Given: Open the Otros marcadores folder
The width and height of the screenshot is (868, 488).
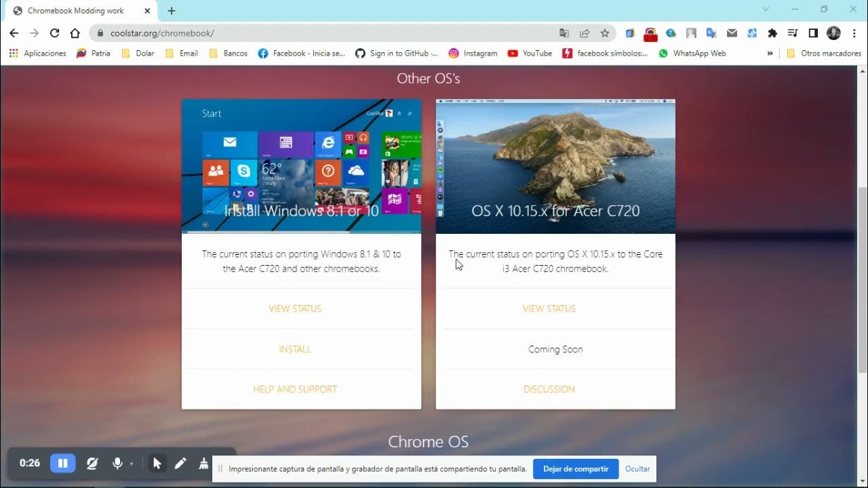Looking at the screenshot, I should (823, 53).
